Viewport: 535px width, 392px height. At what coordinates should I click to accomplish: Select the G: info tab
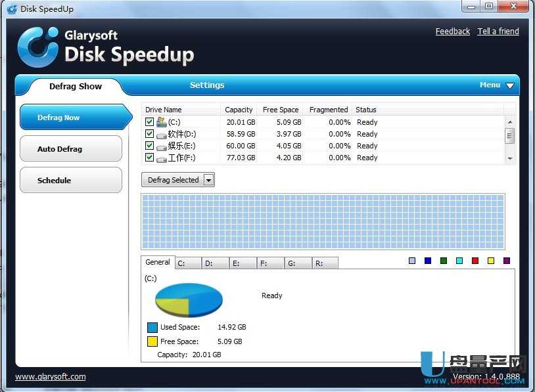tap(298, 263)
